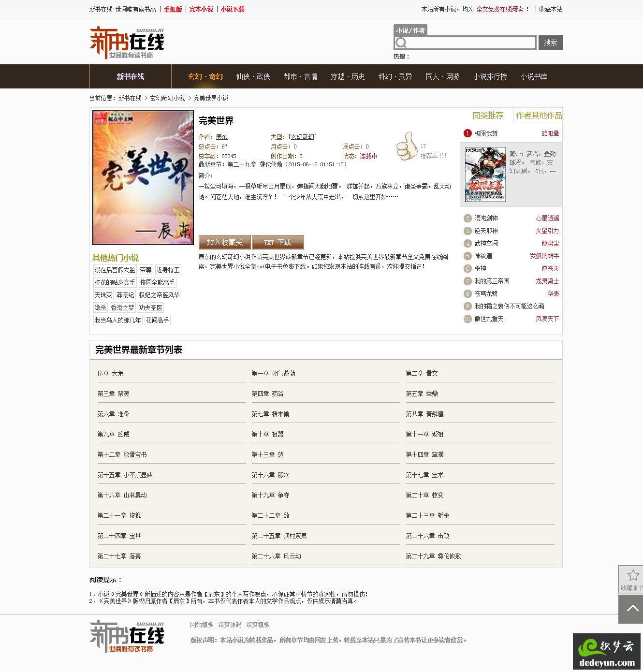This screenshot has height=672, width=643.
Task: Open the 完美世界 book cover image
Action: (x=143, y=177)
